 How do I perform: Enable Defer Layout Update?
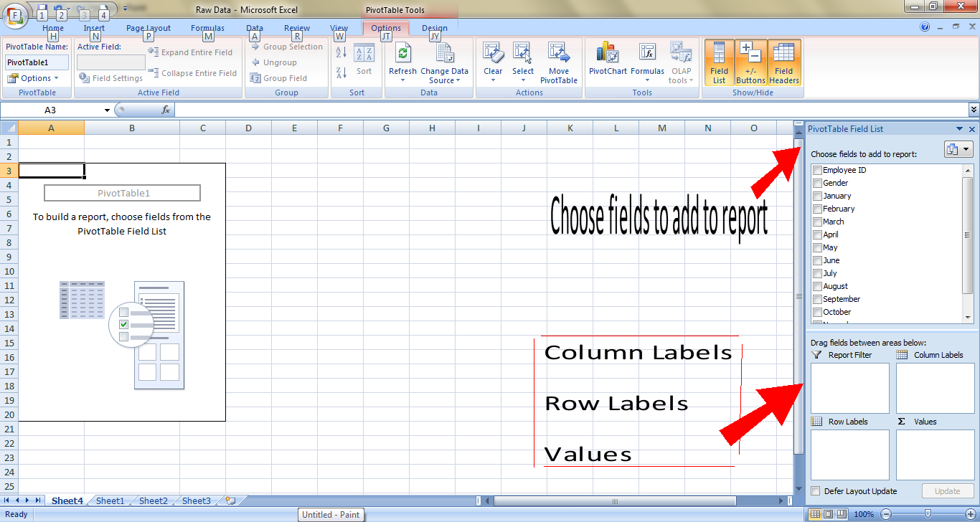click(x=815, y=491)
